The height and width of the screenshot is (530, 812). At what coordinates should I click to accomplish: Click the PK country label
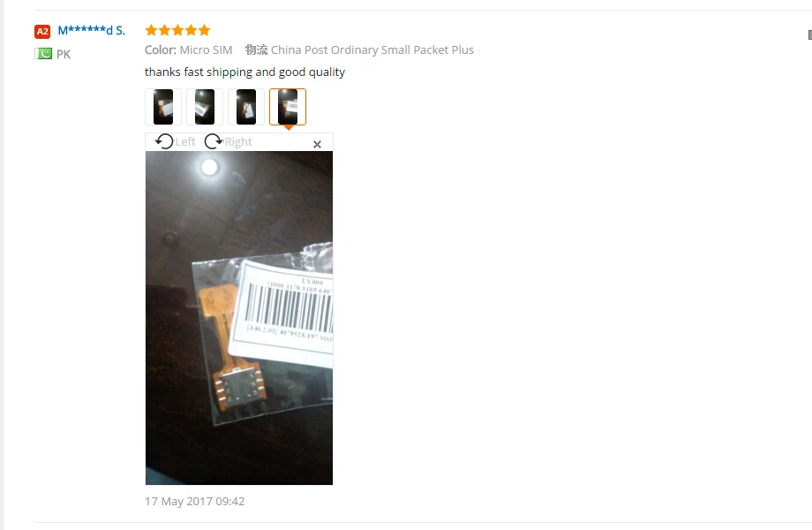click(64, 55)
